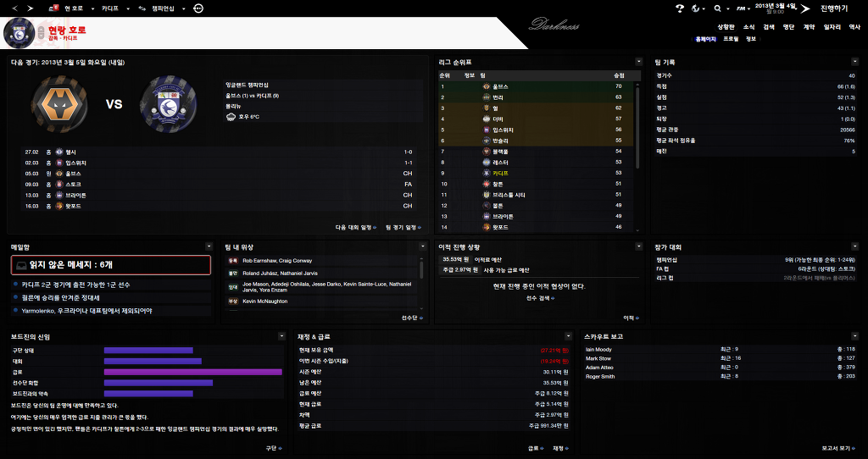The width and height of the screenshot is (868, 459).
Task: Click the league table scrollbar
Action: 637,127
